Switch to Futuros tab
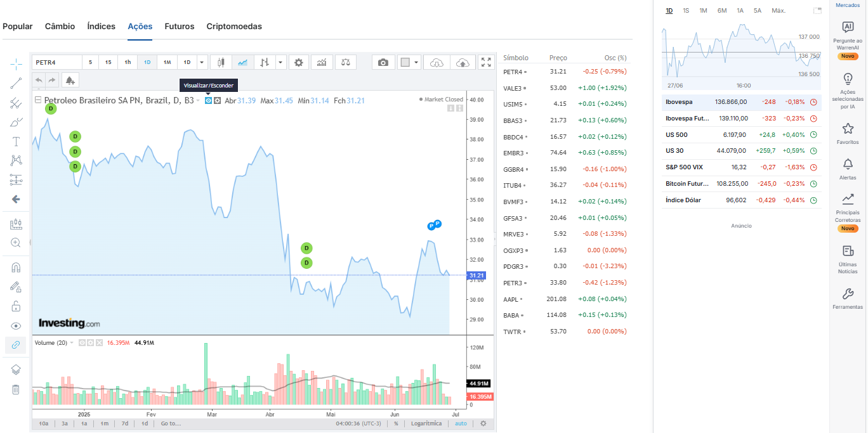This screenshot has width=868, height=433. click(180, 27)
